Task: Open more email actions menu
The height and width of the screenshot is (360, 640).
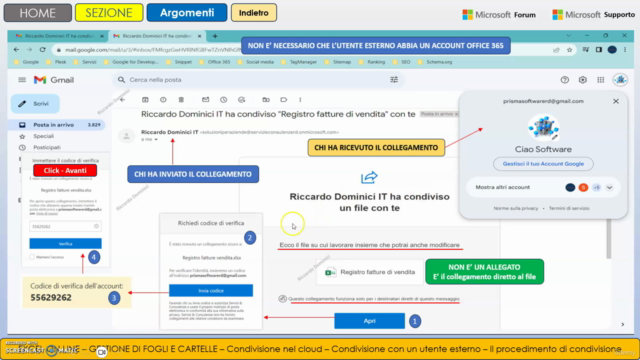Action: 300,100
